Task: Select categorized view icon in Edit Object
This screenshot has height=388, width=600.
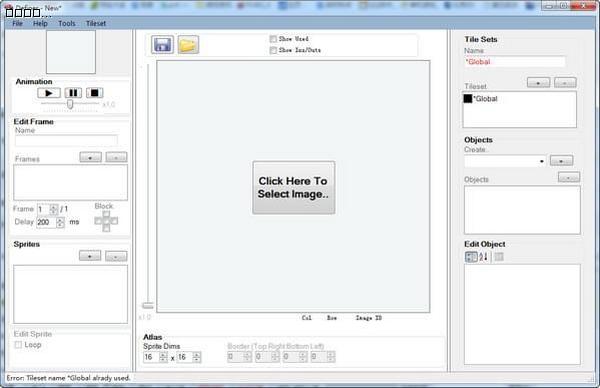Action: pyautogui.click(x=471, y=257)
